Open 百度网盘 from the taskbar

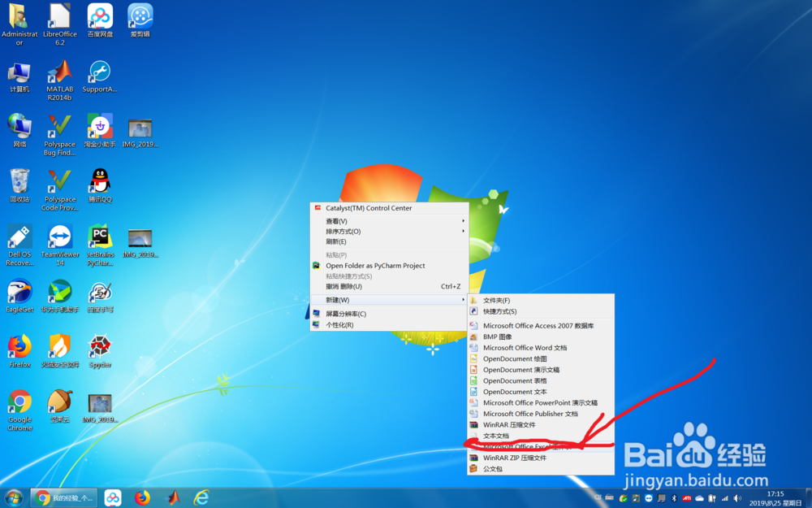point(113,498)
